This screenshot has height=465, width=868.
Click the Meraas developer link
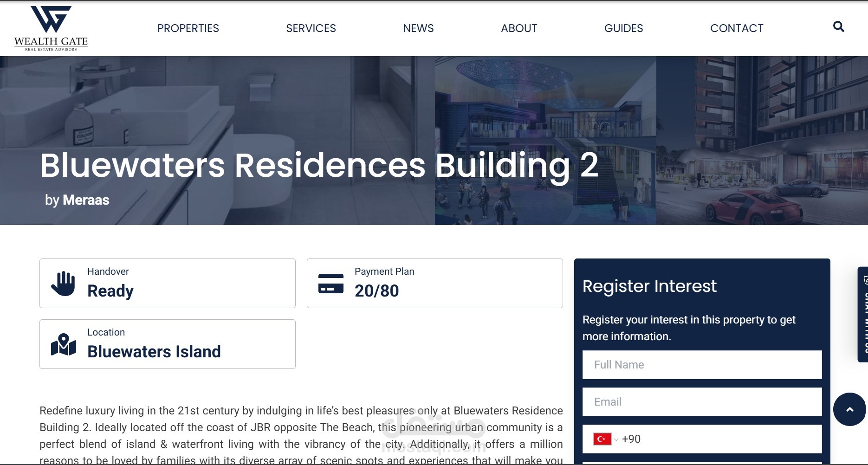[86, 200]
